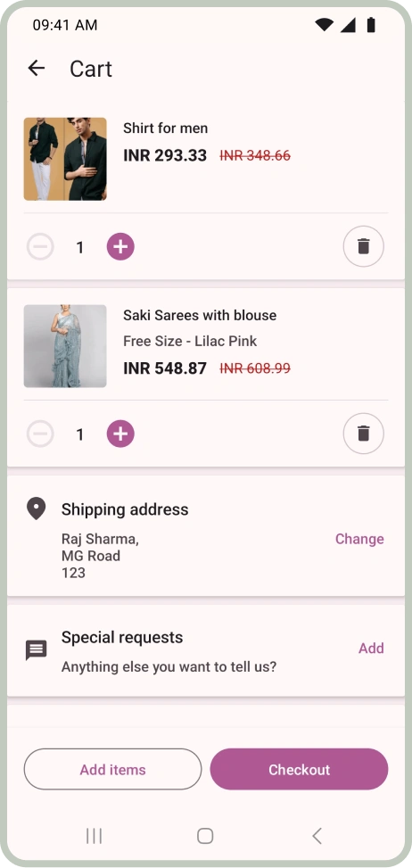Tap the Saki Sarees with blouse title

200,316
